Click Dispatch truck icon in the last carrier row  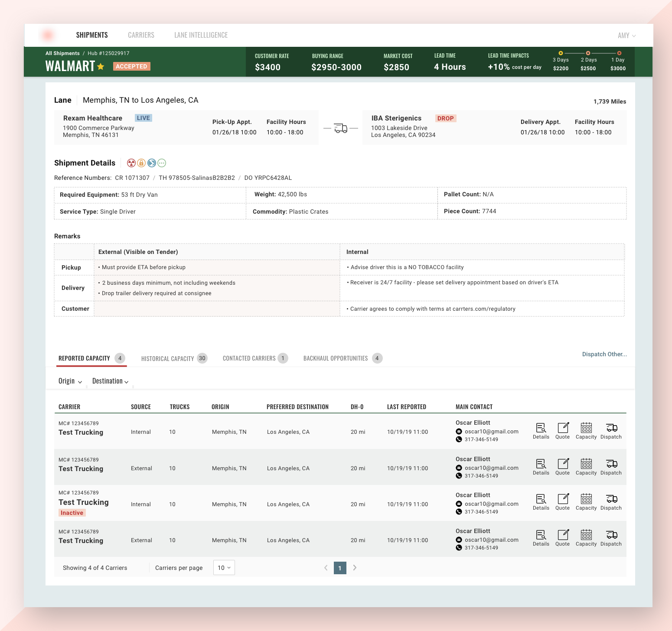click(x=611, y=538)
